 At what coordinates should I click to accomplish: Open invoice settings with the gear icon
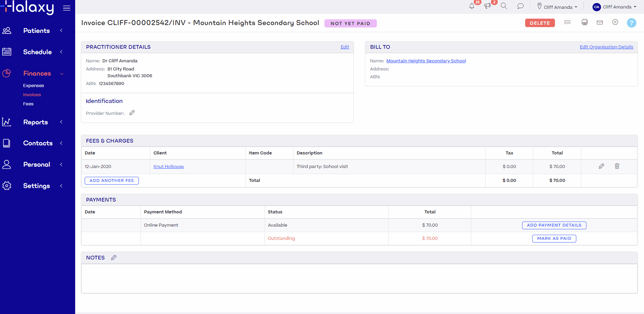[x=615, y=22]
